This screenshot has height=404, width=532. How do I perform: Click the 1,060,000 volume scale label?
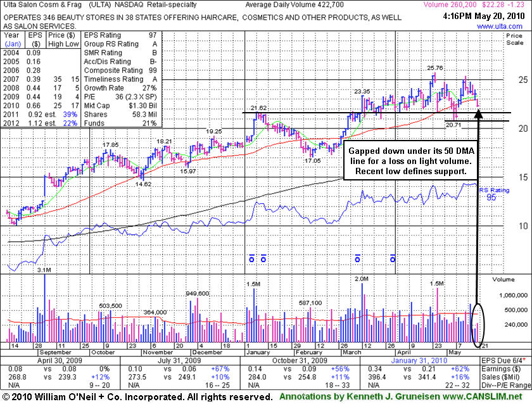coord(514,295)
